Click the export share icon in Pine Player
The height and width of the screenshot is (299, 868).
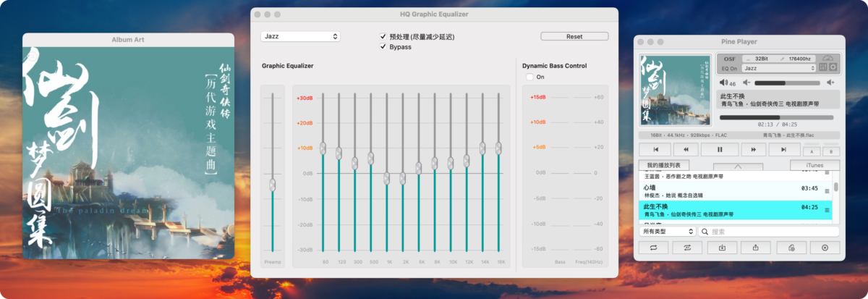tap(756, 248)
